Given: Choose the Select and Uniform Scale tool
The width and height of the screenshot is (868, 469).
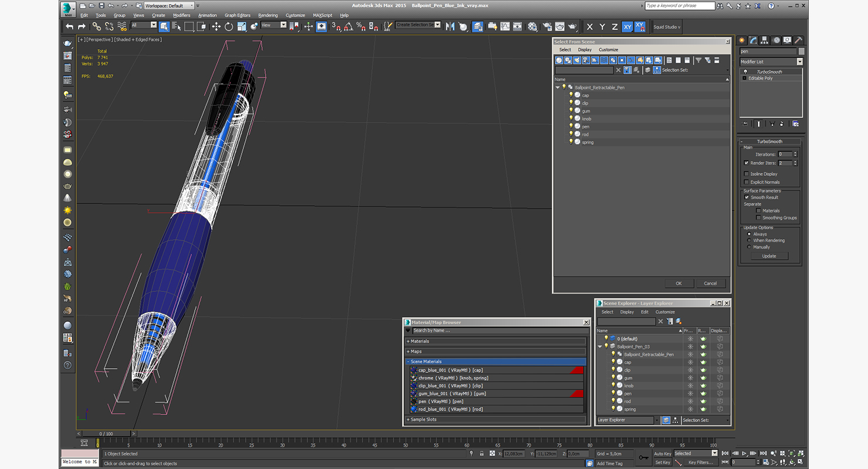Looking at the screenshot, I should (x=241, y=26).
